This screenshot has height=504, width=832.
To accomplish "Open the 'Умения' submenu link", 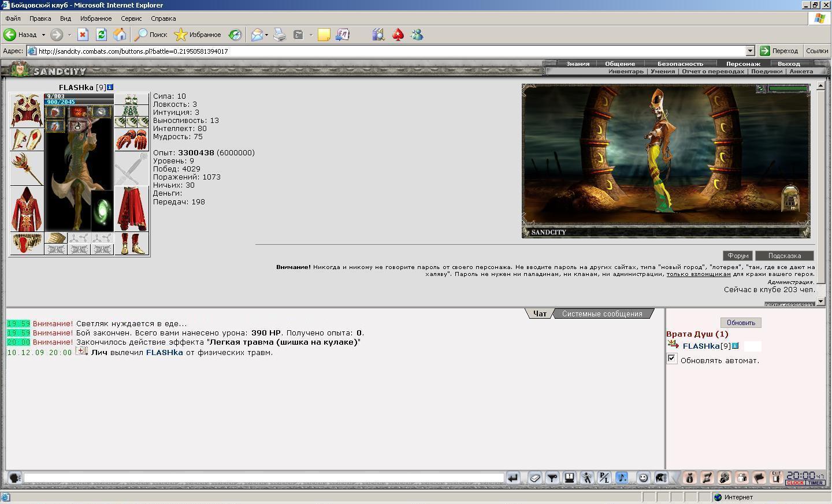I will point(663,72).
